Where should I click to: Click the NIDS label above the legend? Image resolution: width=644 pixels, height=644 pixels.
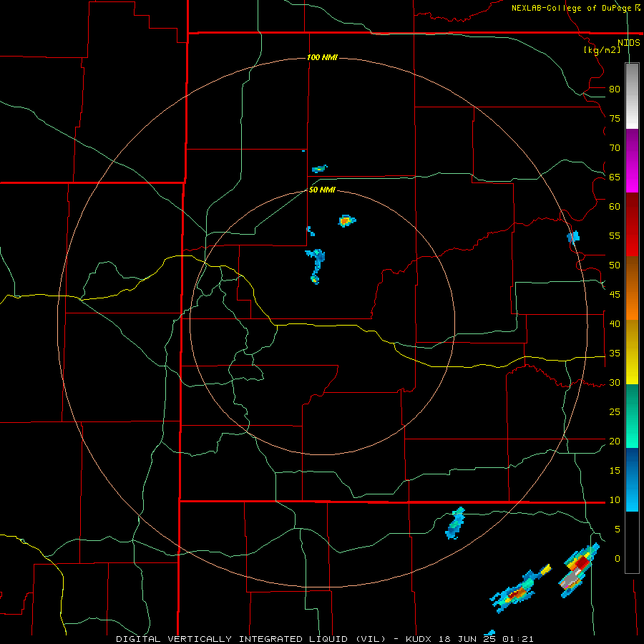tap(629, 43)
